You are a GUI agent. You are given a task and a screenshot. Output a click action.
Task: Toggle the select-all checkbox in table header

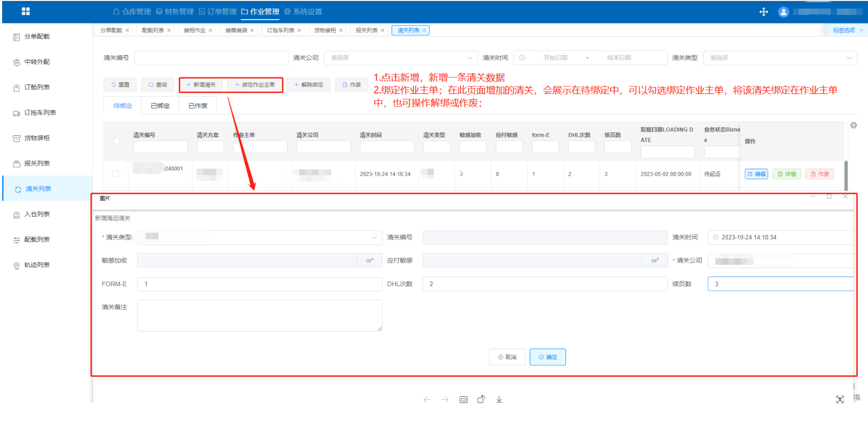pyautogui.click(x=117, y=141)
